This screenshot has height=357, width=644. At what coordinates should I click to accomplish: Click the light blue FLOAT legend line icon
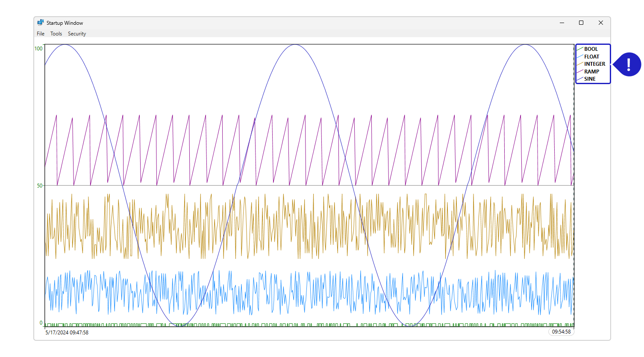(x=579, y=57)
